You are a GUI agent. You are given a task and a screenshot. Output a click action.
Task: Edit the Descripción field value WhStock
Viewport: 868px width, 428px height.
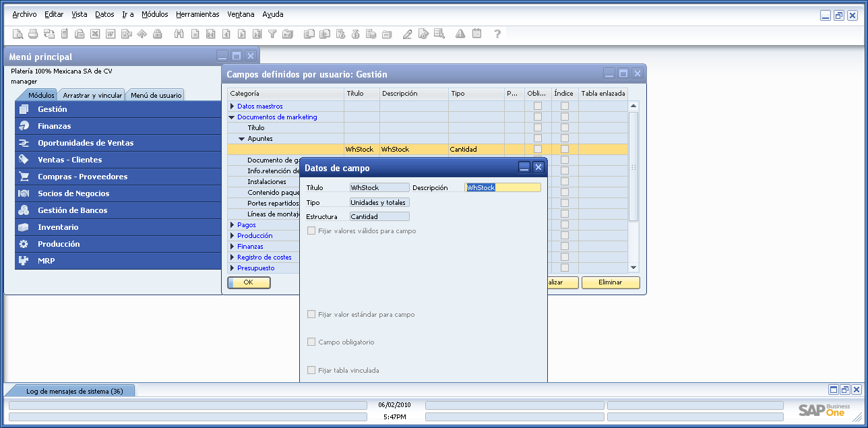coord(502,187)
